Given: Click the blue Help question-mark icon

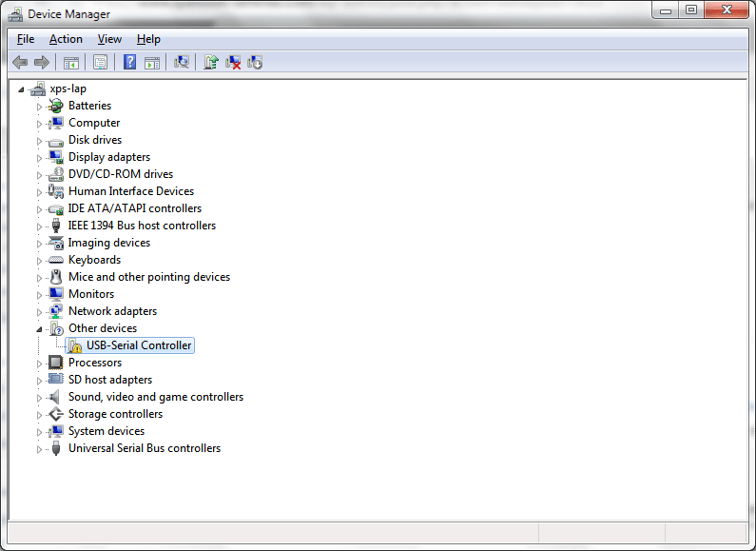Looking at the screenshot, I should [x=129, y=62].
